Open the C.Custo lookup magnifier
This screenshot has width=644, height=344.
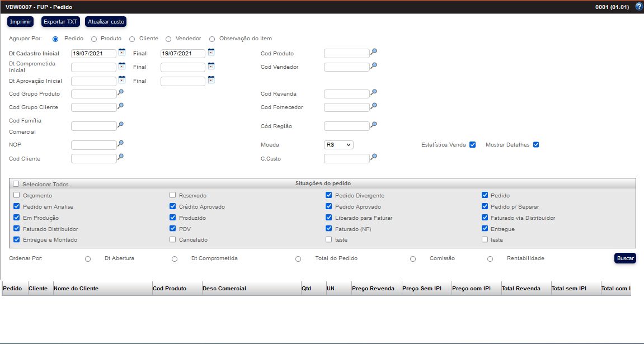coord(374,157)
